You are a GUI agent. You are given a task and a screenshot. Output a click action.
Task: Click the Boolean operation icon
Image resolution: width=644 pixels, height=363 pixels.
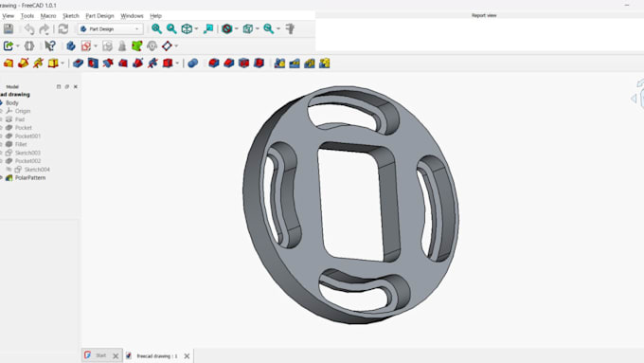pyautogui.click(x=192, y=64)
